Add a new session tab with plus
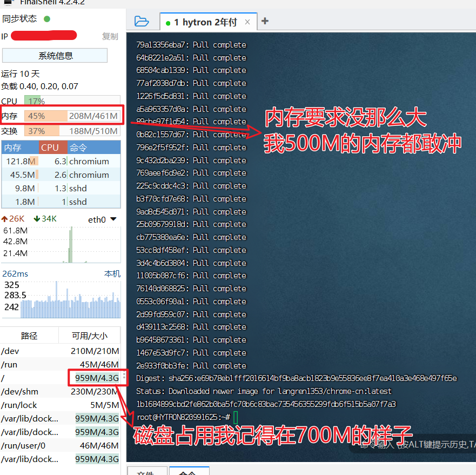 pyautogui.click(x=265, y=21)
